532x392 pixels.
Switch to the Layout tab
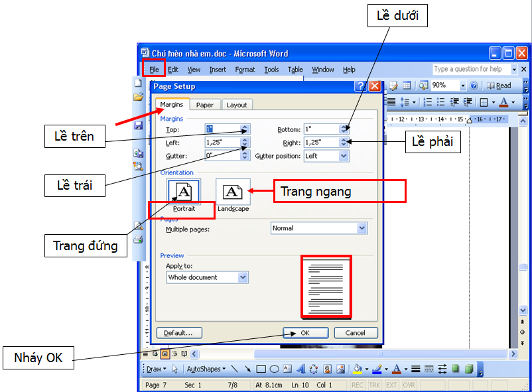point(237,105)
